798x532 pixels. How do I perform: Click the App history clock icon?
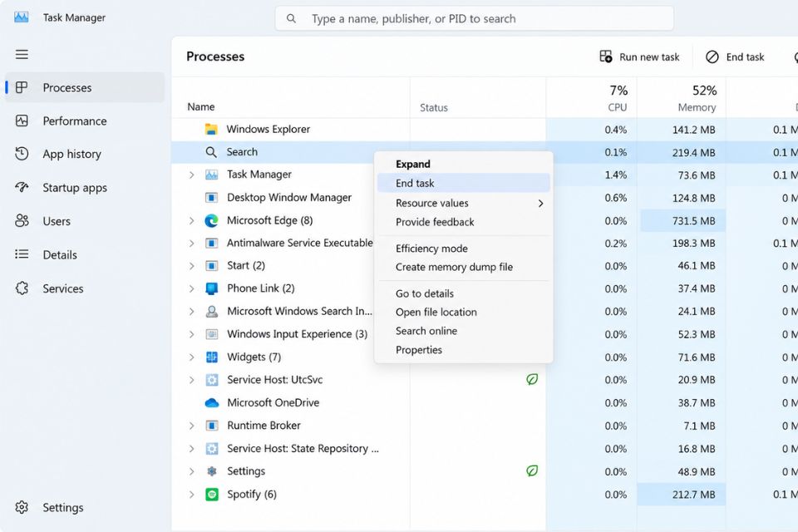click(x=22, y=154)
